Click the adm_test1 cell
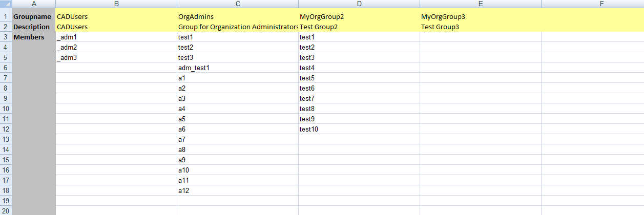644x215 pixels. pos(238,68)
